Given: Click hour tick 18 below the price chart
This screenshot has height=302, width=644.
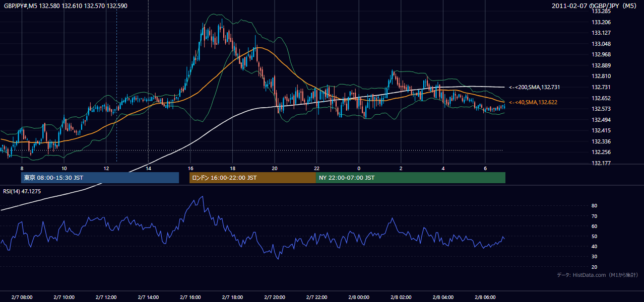Looking at the screenshot, I should (232, 168).
